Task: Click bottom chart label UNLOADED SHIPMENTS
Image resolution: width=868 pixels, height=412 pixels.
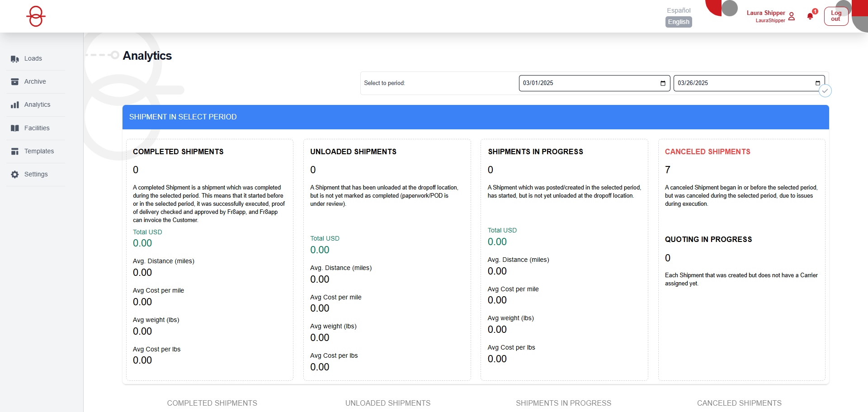Action: pos(388,403)
